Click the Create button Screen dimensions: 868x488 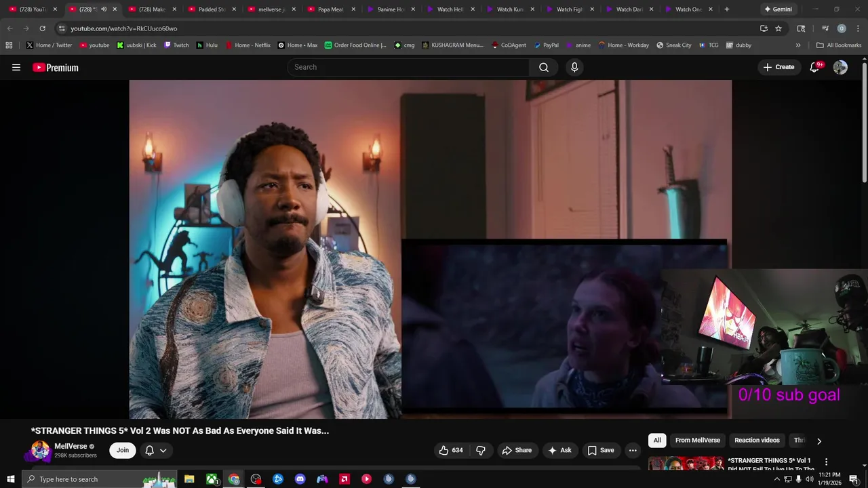(778, 67)
